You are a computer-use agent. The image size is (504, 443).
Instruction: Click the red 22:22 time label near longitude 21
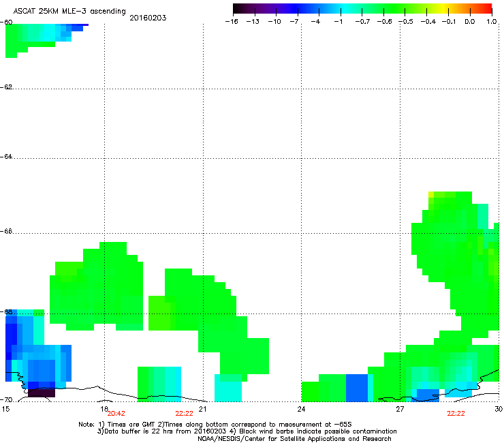(x=184, y=414)
